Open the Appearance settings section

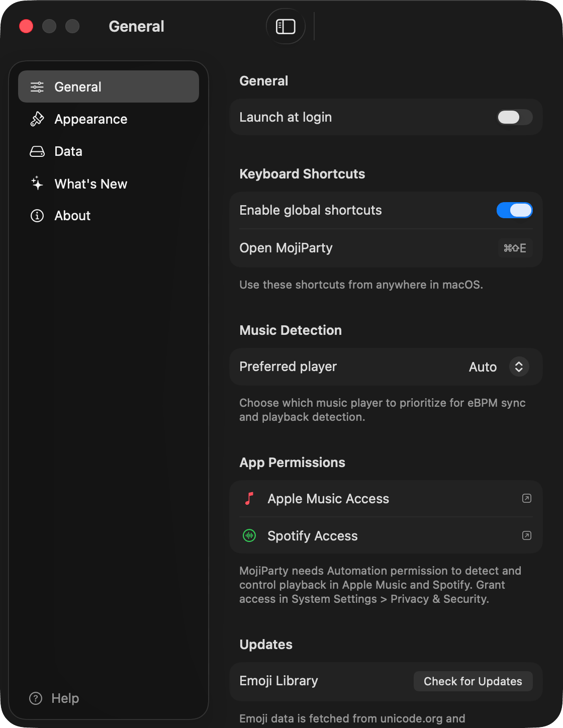[109, 119]
